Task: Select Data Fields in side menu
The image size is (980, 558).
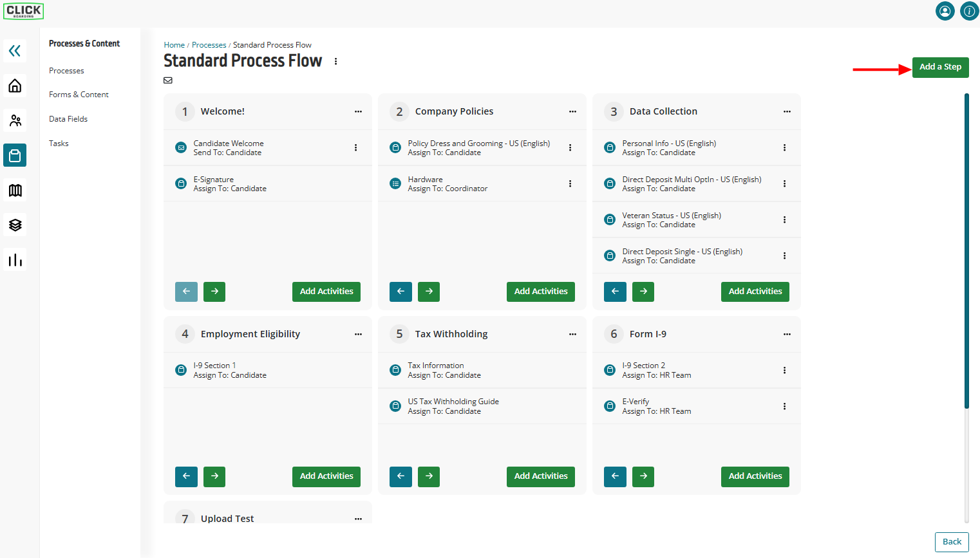Action: point(68,119)
